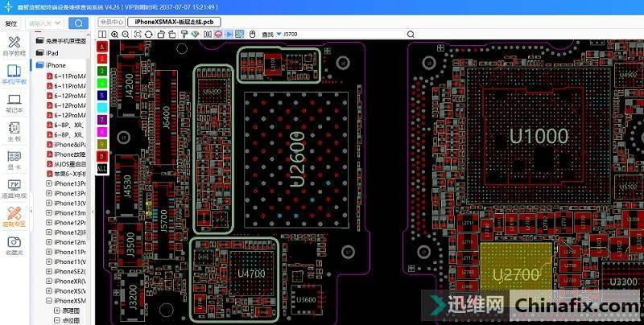Switch to the 会员中心 tab
The height and width of the screenshot is (325, 644).
(x=112, y=22)
